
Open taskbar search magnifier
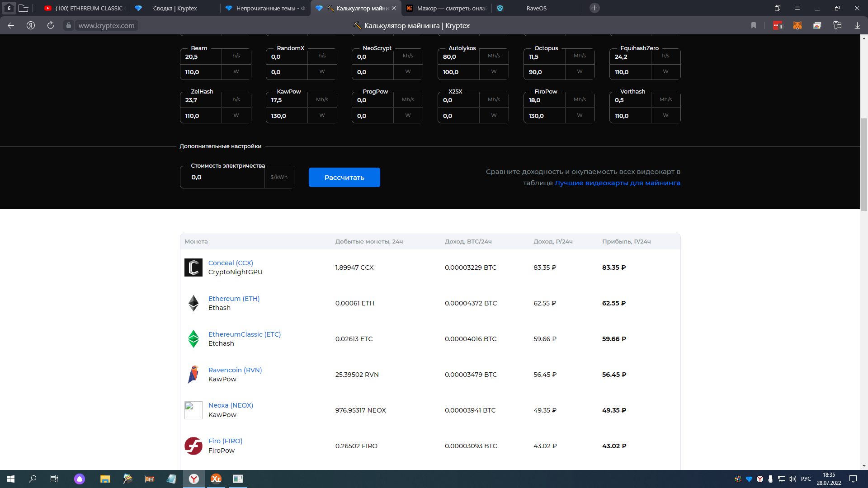33,479
